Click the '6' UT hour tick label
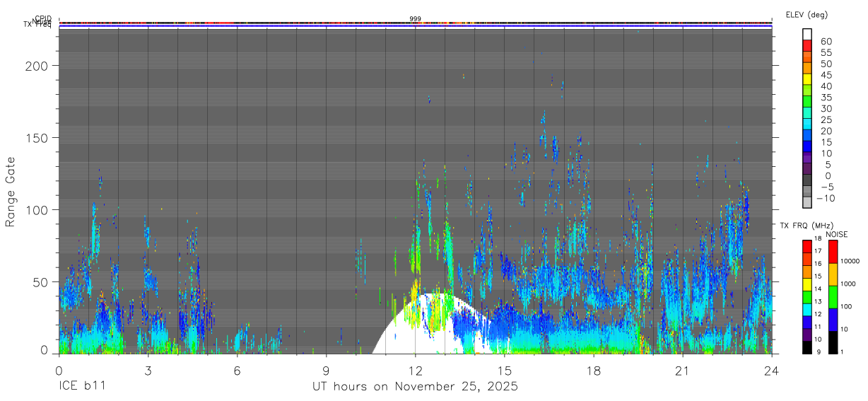This screenshot has width=868, height=401. tap(237, 370)
